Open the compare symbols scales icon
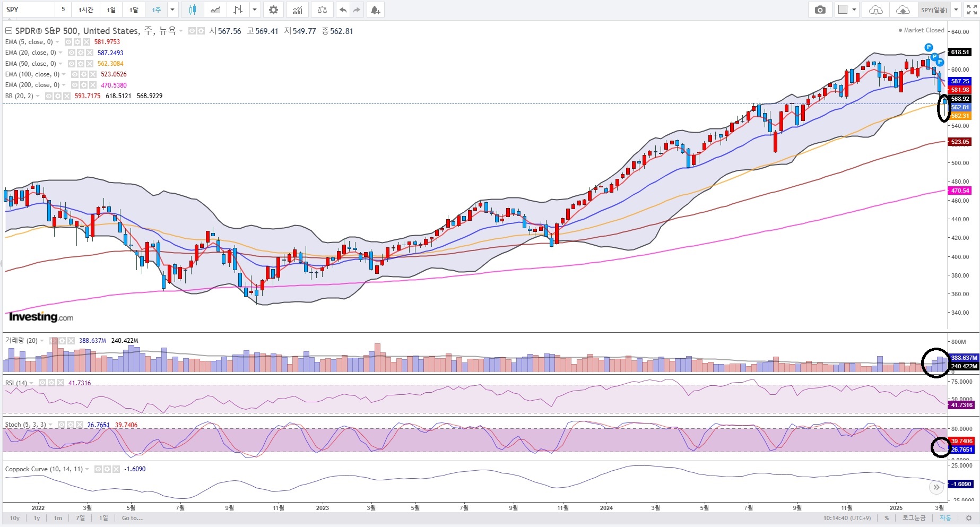 pos(322,10)
